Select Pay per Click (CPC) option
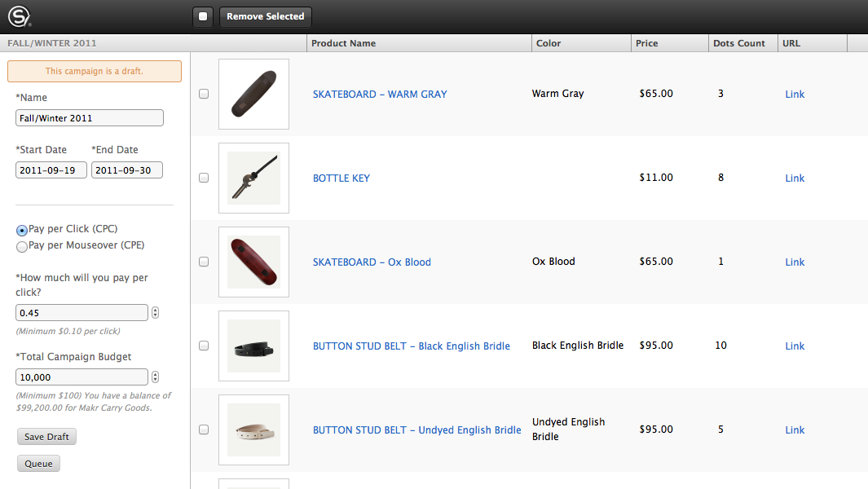 [21, 231]
